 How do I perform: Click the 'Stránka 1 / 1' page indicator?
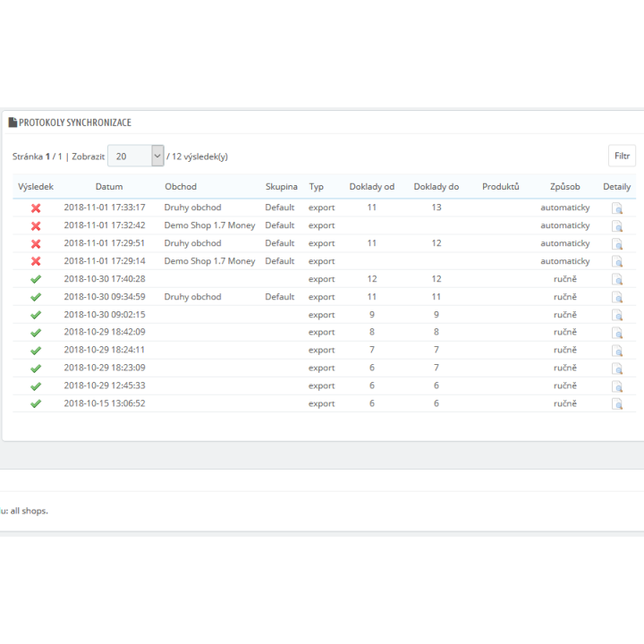pos(37,157)
